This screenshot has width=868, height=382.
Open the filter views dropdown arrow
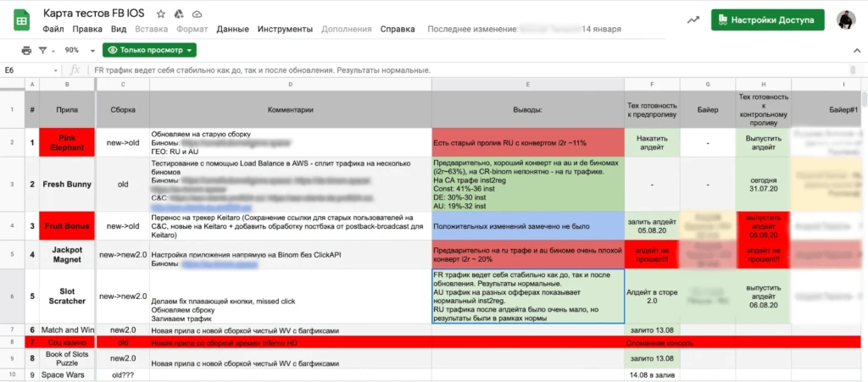pyautogui.click(x=53, y=51)
